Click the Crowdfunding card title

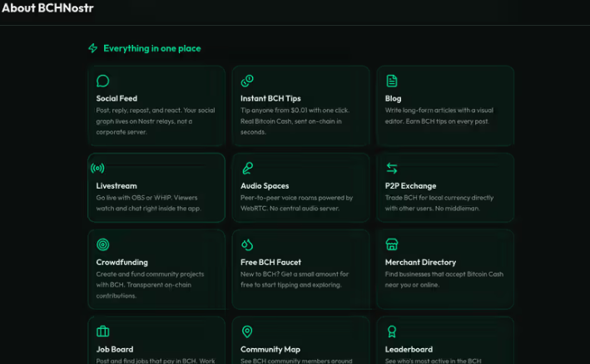[x=122, y=263]
